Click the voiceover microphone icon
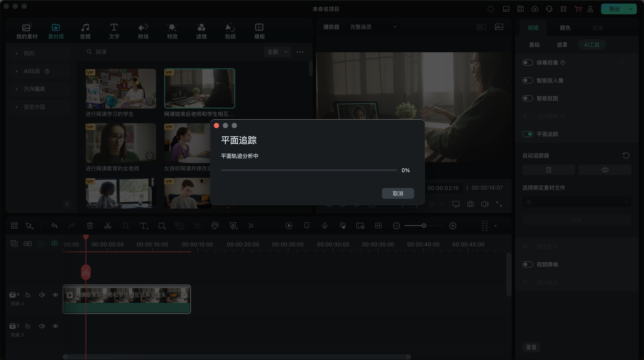644x360 pixels. 324,226
